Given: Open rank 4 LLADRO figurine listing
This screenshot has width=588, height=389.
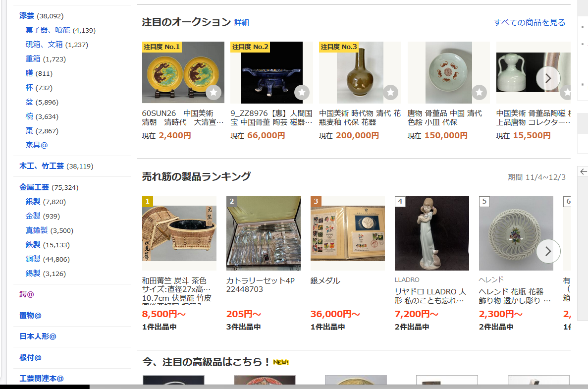Looking at the screenshot, I should (x=431, y=233).
